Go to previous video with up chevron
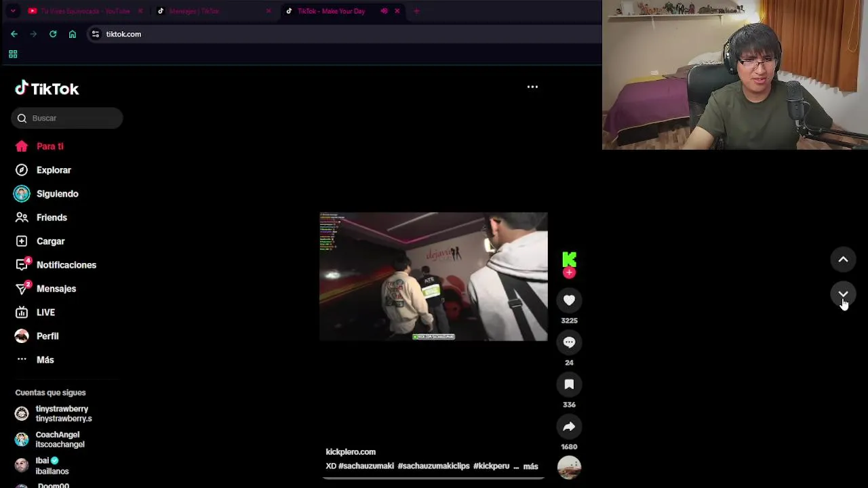This screenshot has height=488, width=868. (x=843, y=259)
